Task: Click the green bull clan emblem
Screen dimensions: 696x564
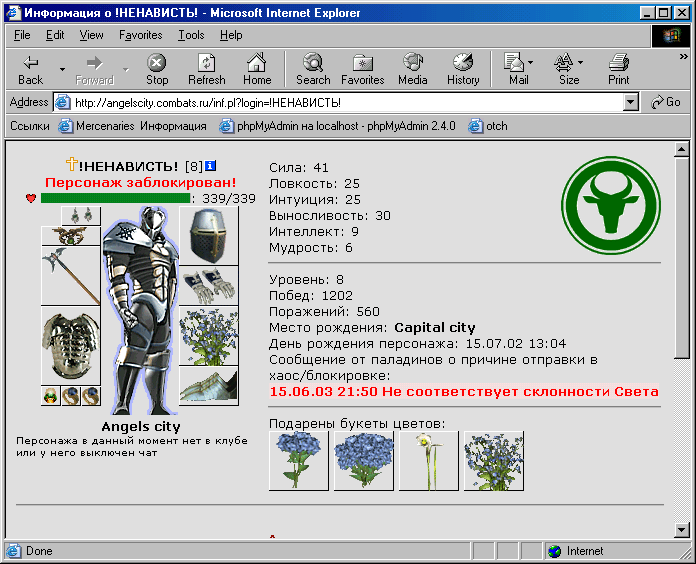Action: pyautogui.click(x=611, y=205)
